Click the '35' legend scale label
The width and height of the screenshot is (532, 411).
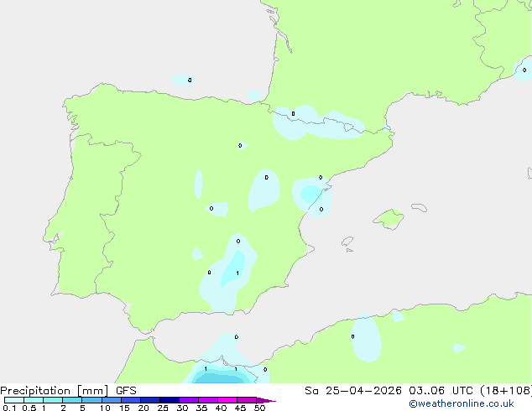201,408
